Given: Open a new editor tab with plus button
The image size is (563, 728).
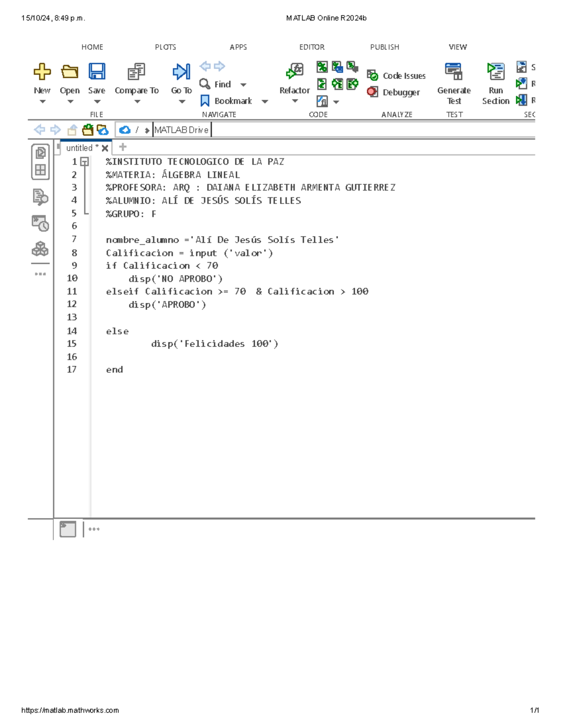Looking at the screenshot, I should pos(122,147).
